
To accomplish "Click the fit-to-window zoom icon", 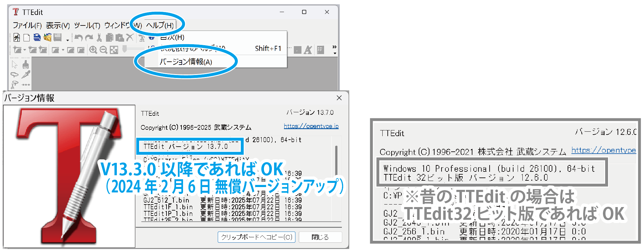I will 114,50.
